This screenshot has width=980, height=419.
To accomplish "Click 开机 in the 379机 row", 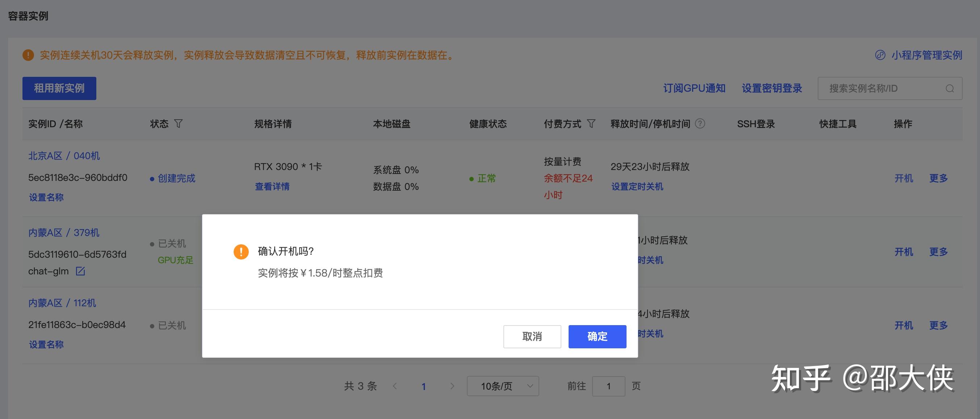I will pyautogui.click(x=904, y=252).
